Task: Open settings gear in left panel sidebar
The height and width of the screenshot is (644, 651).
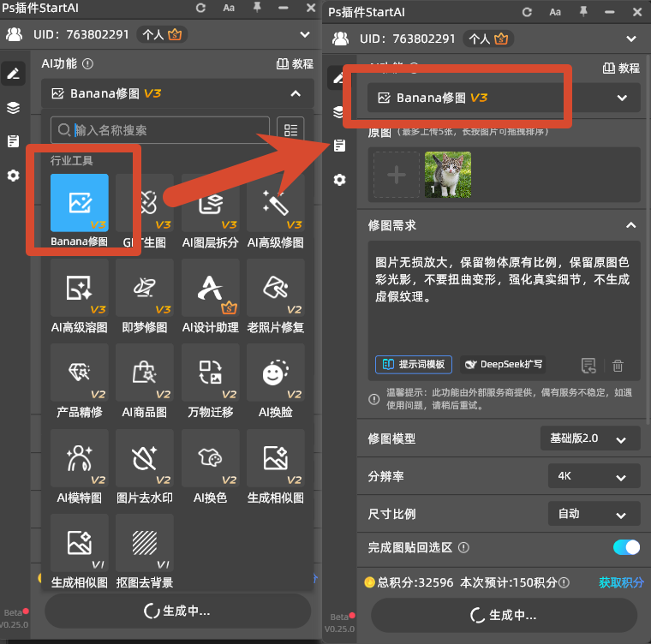Action: pos(14,176)
